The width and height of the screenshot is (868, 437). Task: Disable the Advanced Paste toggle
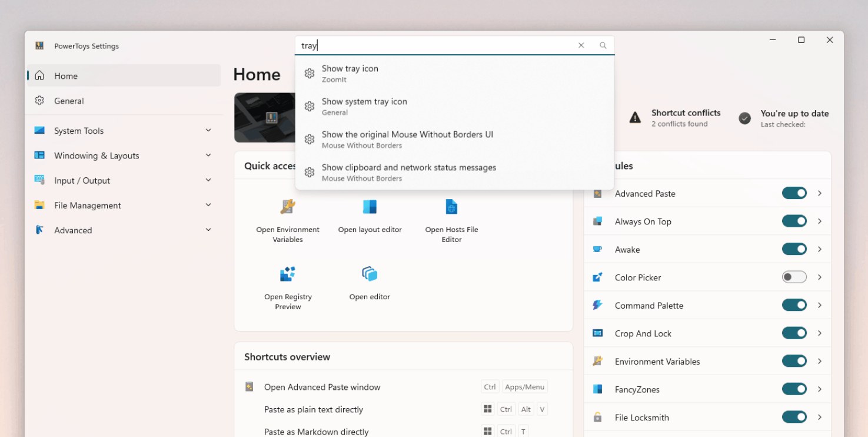coord(794,193)
